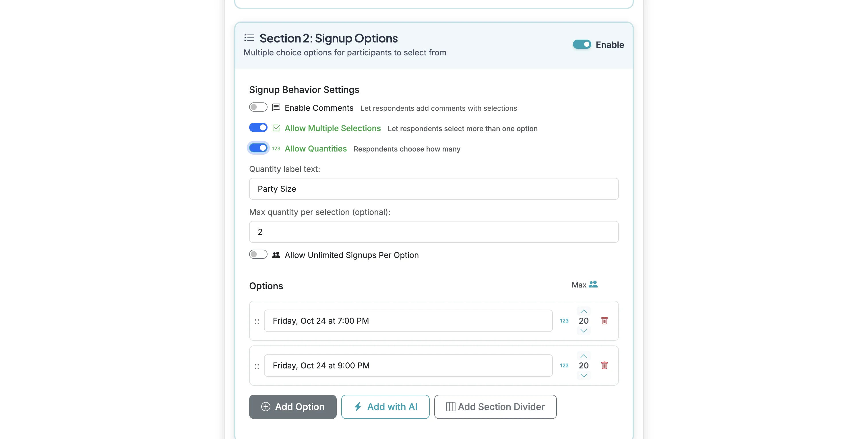Disable the Section 2 Enable toggle
This screenshot has height=439, width=868.
click(x=581, y=44)
